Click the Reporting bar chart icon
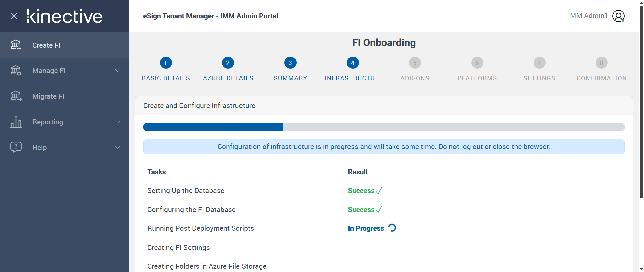 pyautogui.click(x=16, y=122)
